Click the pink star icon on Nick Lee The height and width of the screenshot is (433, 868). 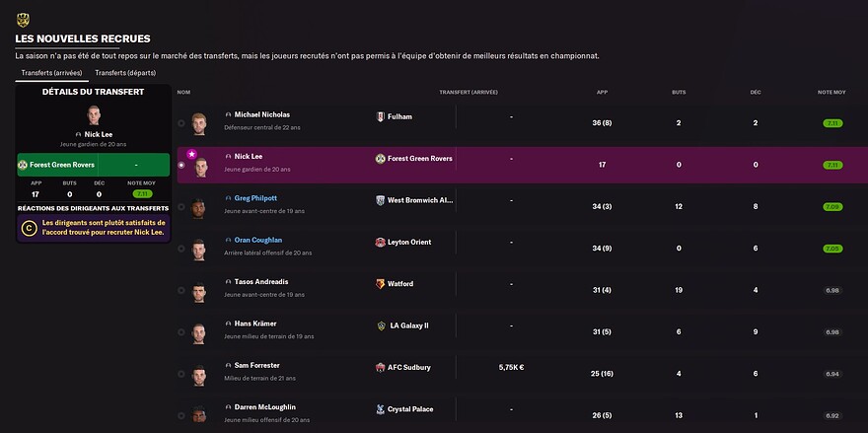click(191, 154)
